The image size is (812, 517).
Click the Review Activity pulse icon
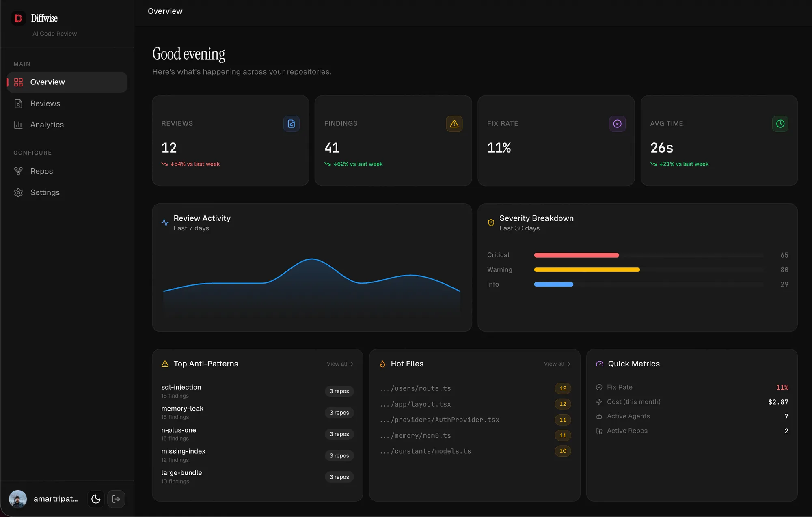pos(165,222)
